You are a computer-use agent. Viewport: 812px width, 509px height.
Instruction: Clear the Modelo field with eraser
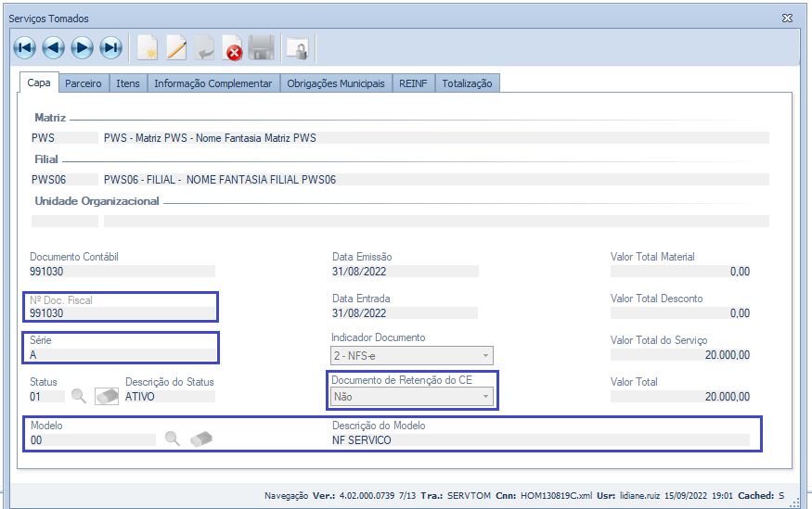click(x=201, y=439)
